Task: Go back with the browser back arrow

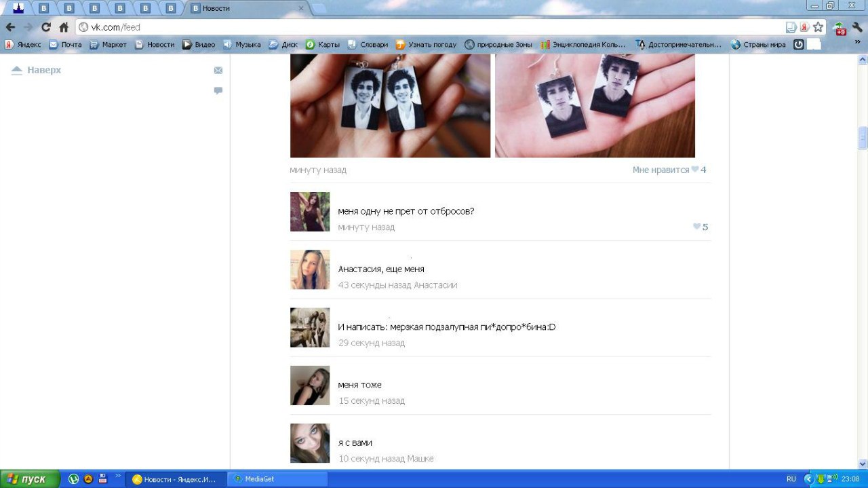Action: [10, 27]
